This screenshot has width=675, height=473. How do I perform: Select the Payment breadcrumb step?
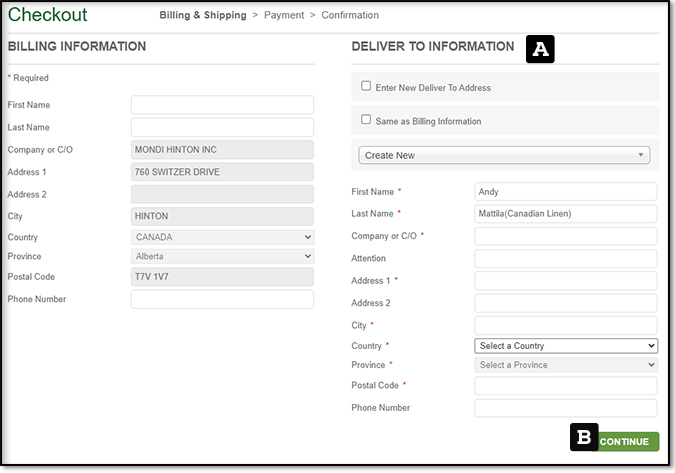click(x=284, y=15)
